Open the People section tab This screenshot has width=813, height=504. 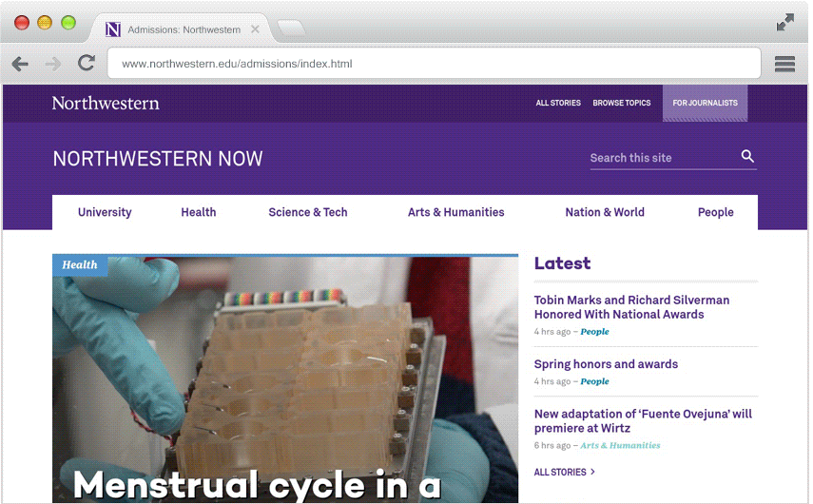(715, 212)
